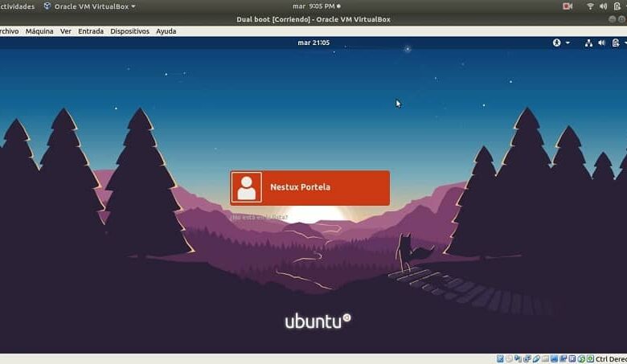
Task: Click the VirtualBox cube icon in top bar
Action: [47, 6]
